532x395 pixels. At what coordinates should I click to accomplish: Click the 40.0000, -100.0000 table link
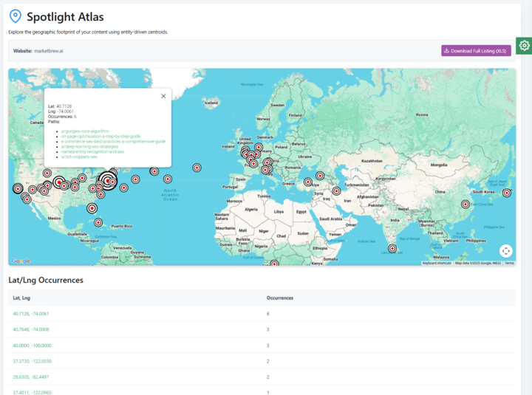33,346
